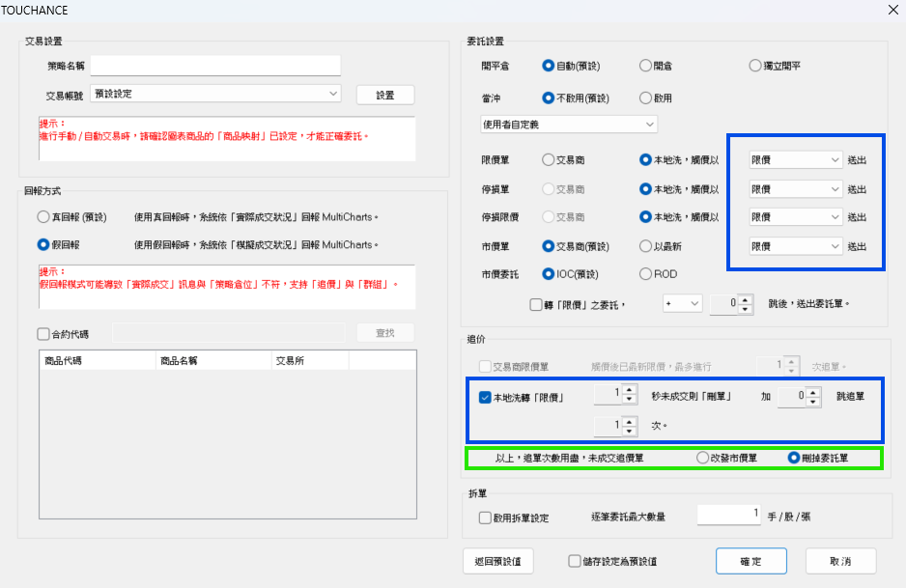This screenshot has width=906, height=588.
Task: Select 開倉 radio option
Action: pos(645,66)
